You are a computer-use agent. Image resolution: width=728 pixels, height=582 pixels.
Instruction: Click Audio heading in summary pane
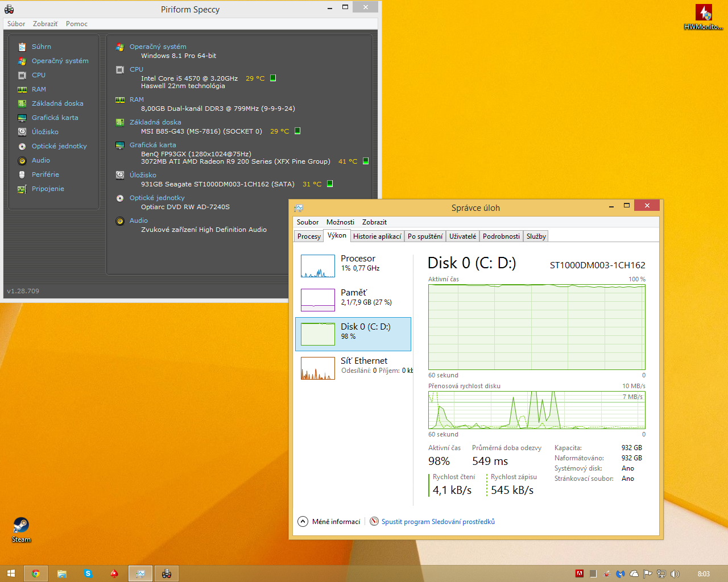pyautogui.click(x=139, y=221)
